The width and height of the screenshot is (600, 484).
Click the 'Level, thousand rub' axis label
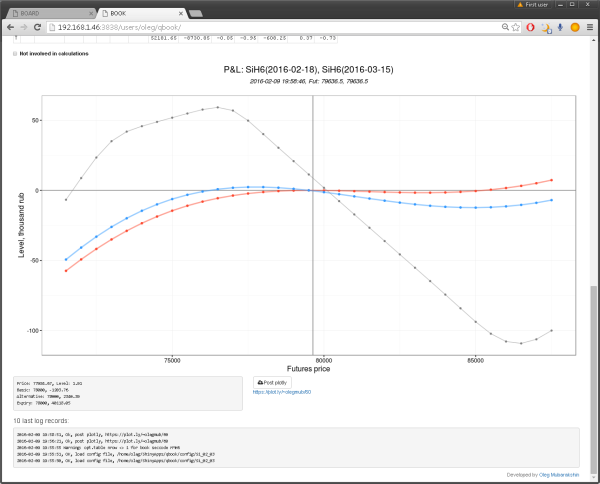coord(21,225)
